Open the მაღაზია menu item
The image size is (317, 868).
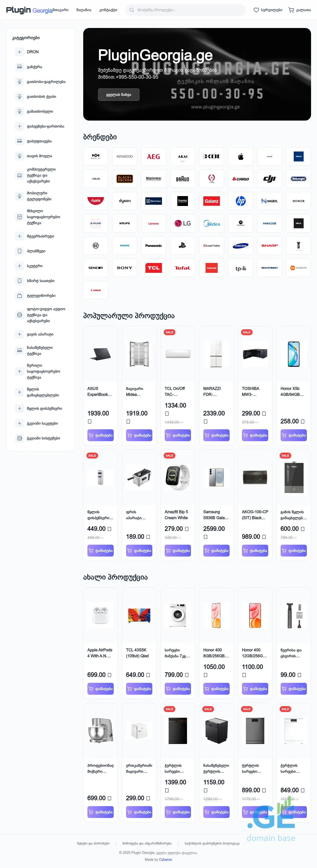[84, 10]
